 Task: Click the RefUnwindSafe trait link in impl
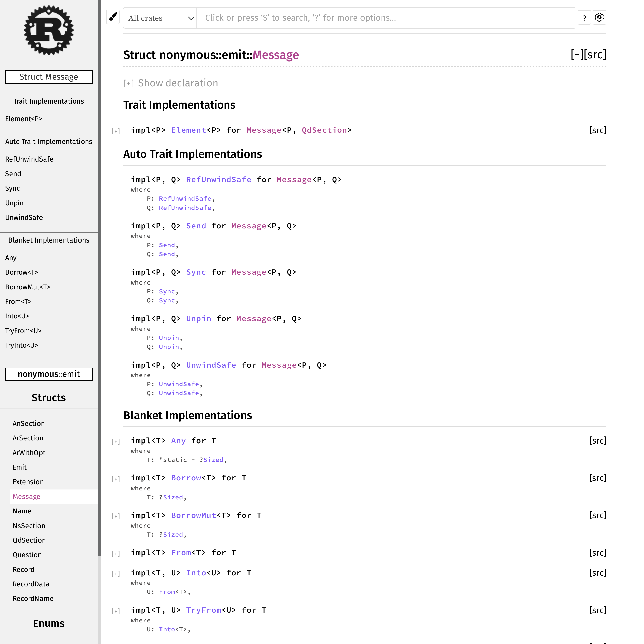tap(218, 180)
